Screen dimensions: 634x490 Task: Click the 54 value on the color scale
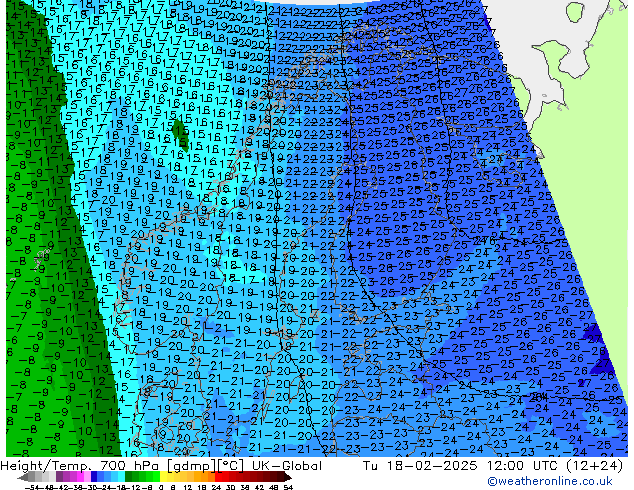point(288,487)
